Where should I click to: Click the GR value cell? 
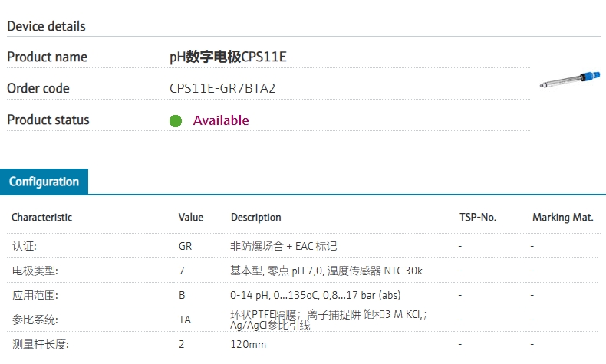pyautogui.click(x=185, y=246)
